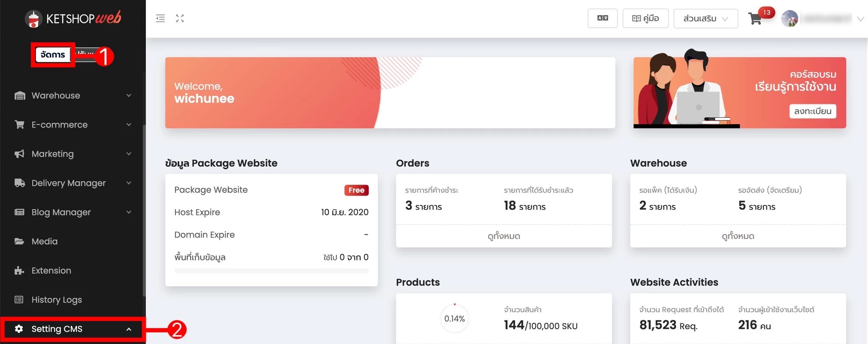The image size is (868, 344).
Task: Click the 'ใช้ไป 0 จาก 0' storage value
Action: [346, 257]
